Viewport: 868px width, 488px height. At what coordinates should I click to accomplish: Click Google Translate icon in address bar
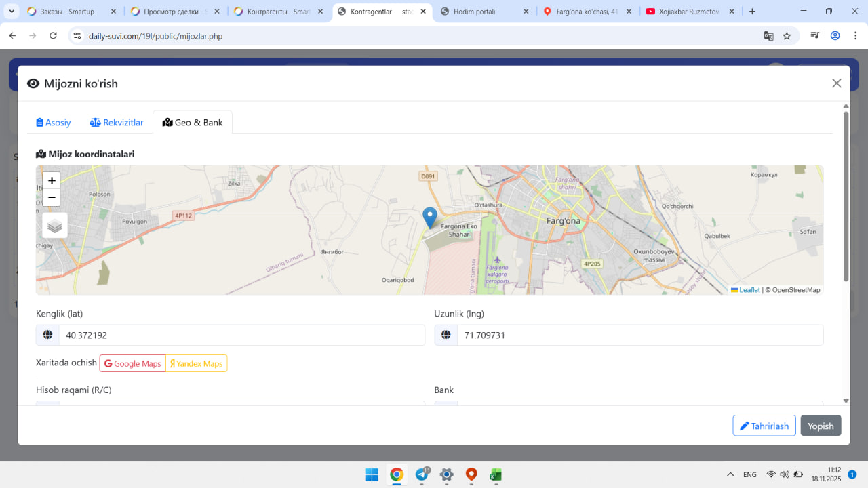click(x=768, y=36)
